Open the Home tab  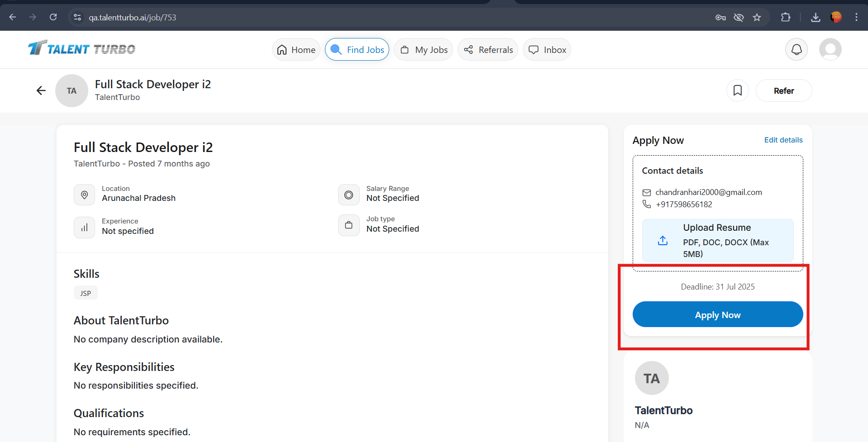tap(296, 49)
